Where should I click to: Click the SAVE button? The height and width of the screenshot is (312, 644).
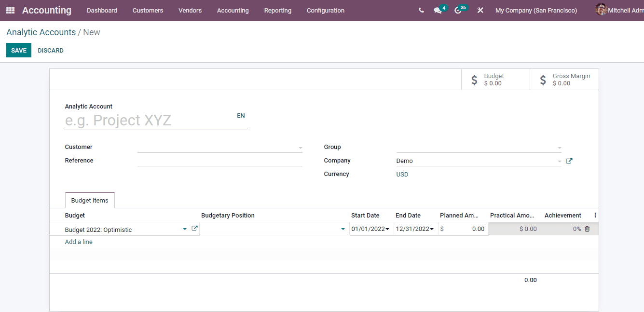click(x=18, y=50)
